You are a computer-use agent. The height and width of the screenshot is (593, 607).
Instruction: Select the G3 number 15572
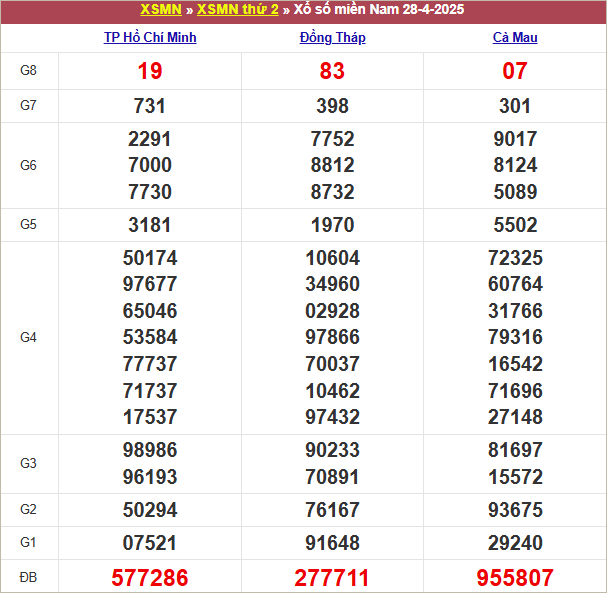pos(515,477)
